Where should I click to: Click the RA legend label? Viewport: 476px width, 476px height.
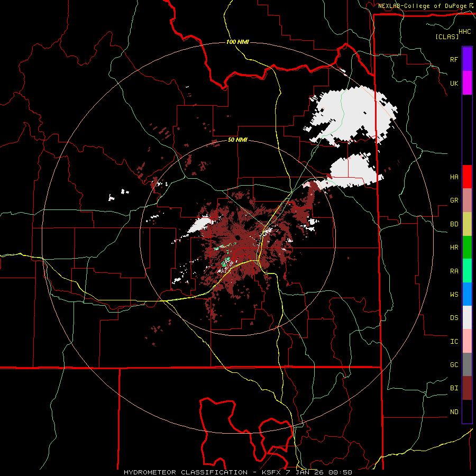(454, 271)
